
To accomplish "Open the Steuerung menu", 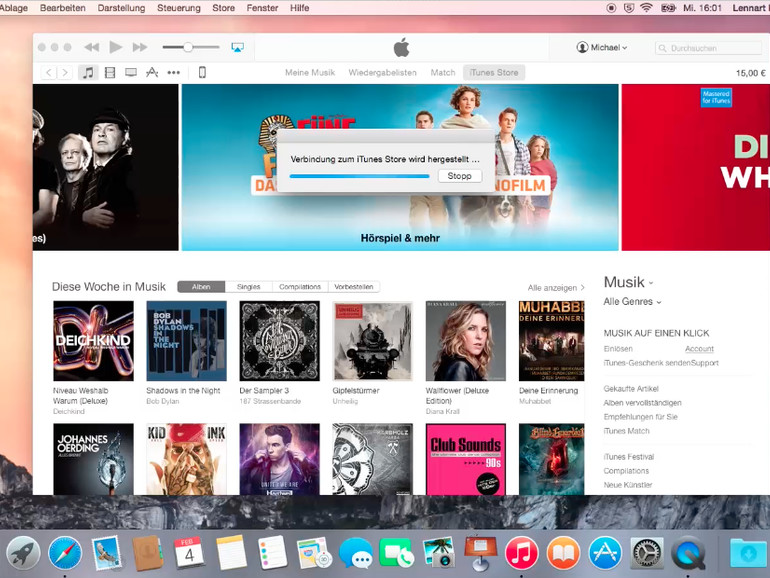I will click(x=179, y=8).
